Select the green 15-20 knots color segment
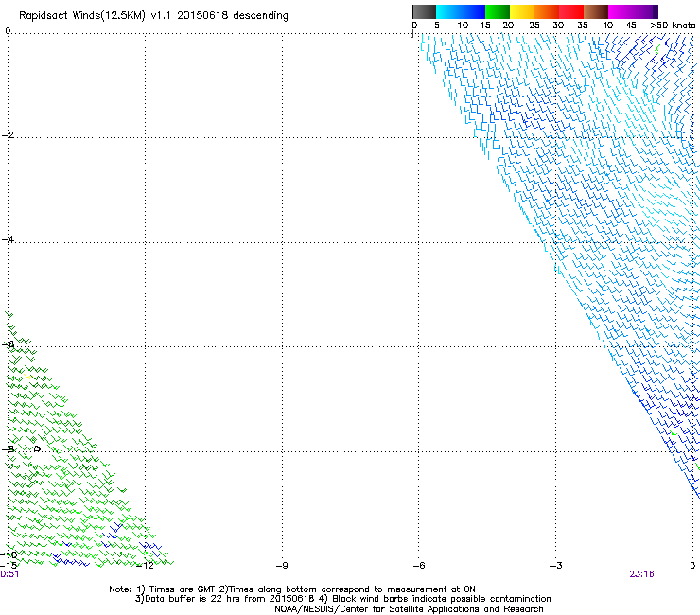Screen dimensions: 700x615 click(498, 11)
